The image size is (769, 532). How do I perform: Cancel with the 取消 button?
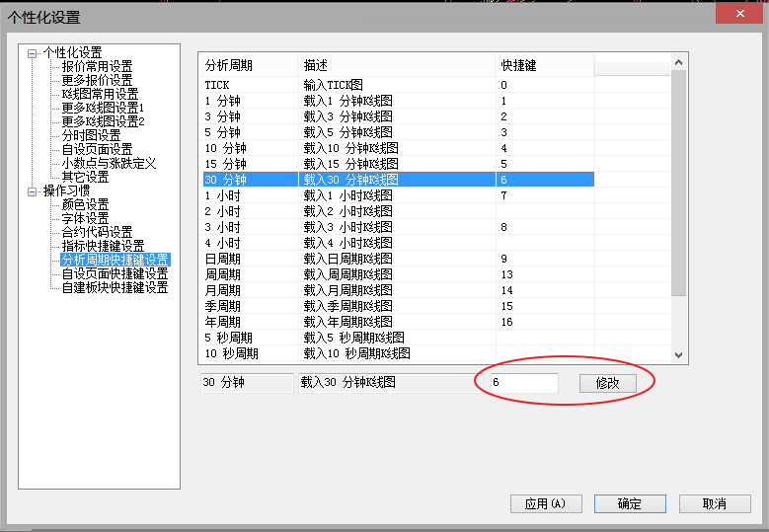tap(715, 503)
